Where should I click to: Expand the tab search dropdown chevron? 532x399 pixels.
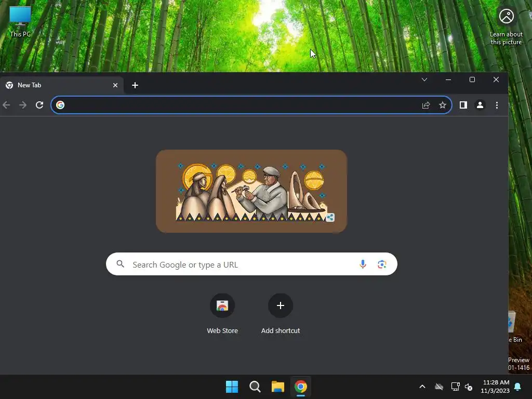[424, 79]
